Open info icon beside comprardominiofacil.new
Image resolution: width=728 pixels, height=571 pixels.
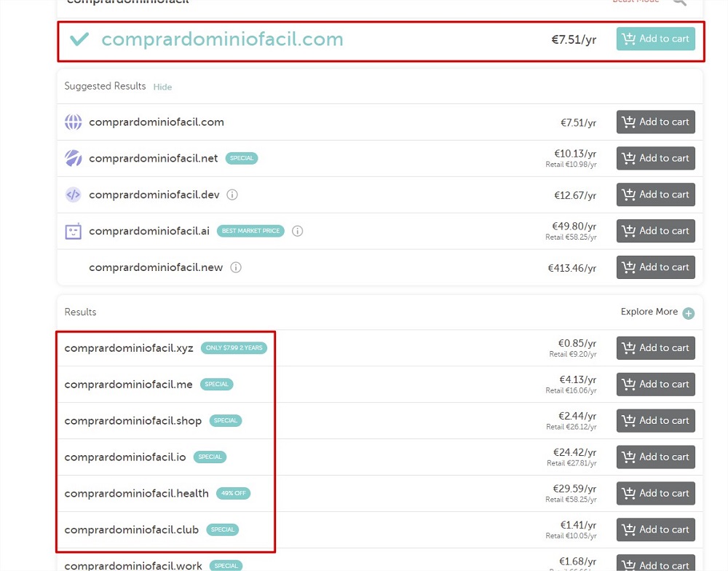click(236, 267)
